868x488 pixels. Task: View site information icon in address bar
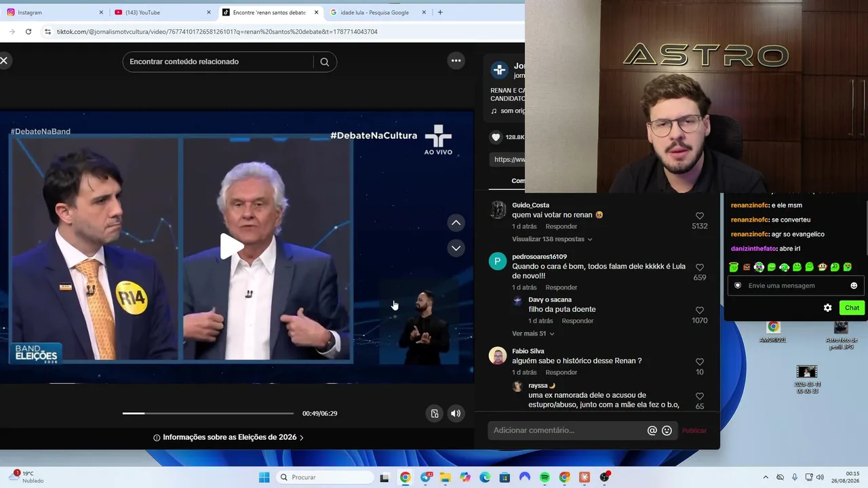tap(47, 31)
